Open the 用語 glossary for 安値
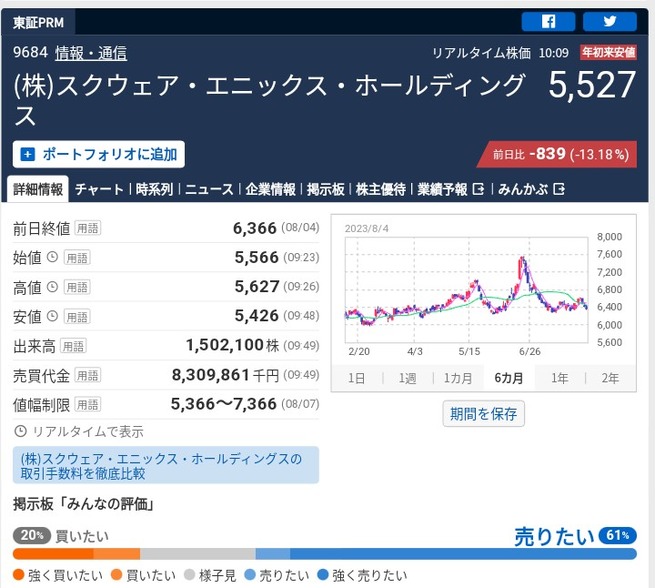Image resolution: width=655 pixels, height=588 pixels. (x=77, y=317)
